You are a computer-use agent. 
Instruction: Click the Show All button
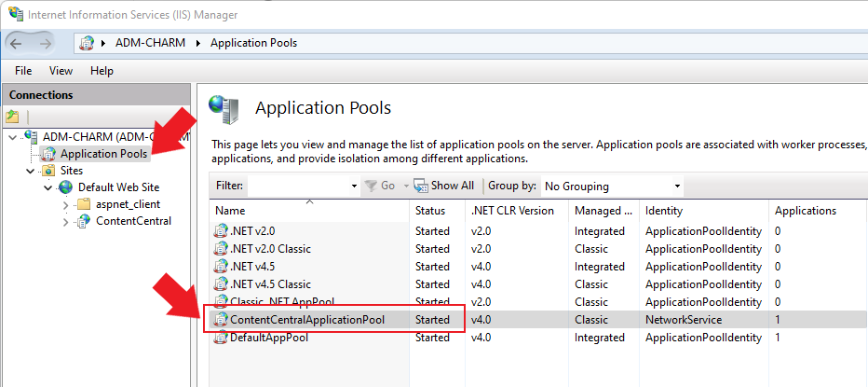444,186
